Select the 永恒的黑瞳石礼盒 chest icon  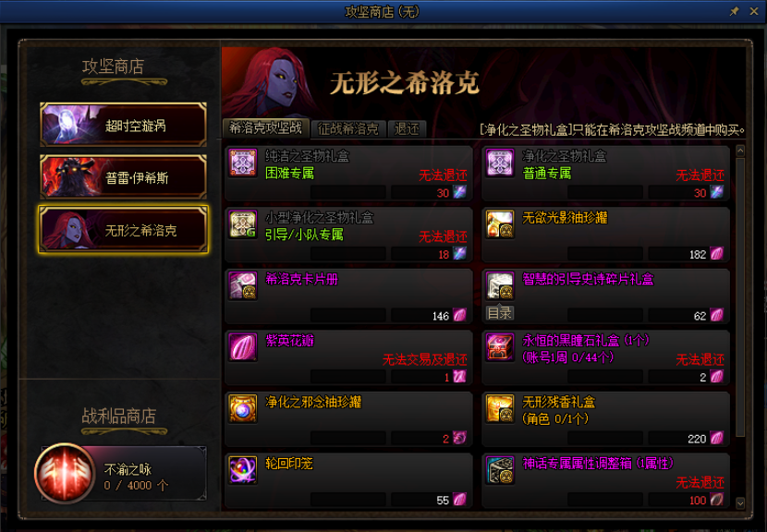click(500, 347)
